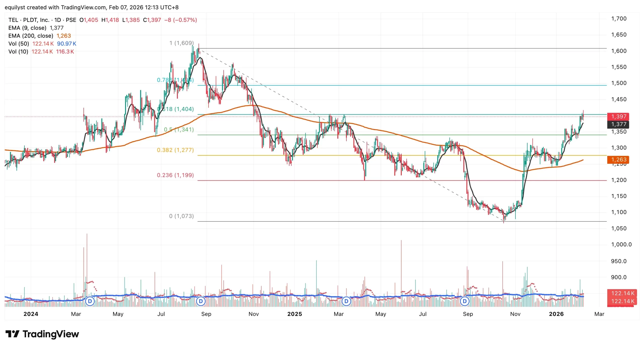Select the Vol (50) indicator legend
Image resolution: width=644 pixels, height=348 pixels.
coord(19,44)
